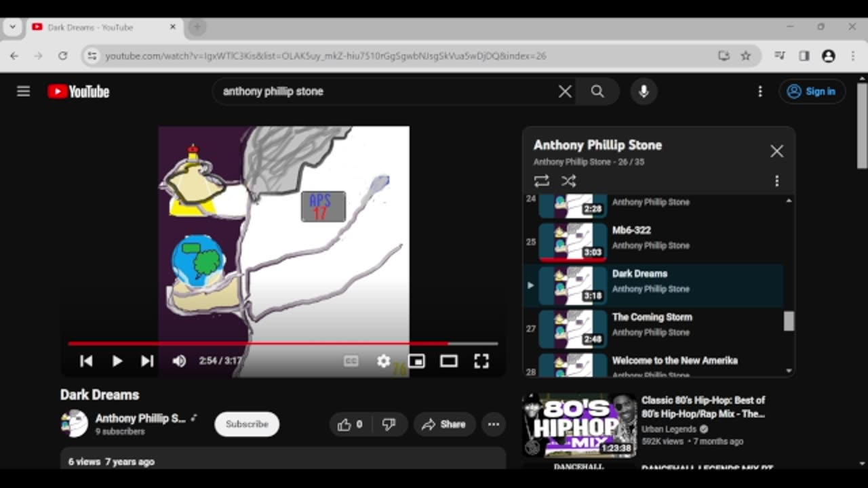Open 80's Hip Hop Mix thumbnail
868x488 pixels.
click(x=580, y=426)
